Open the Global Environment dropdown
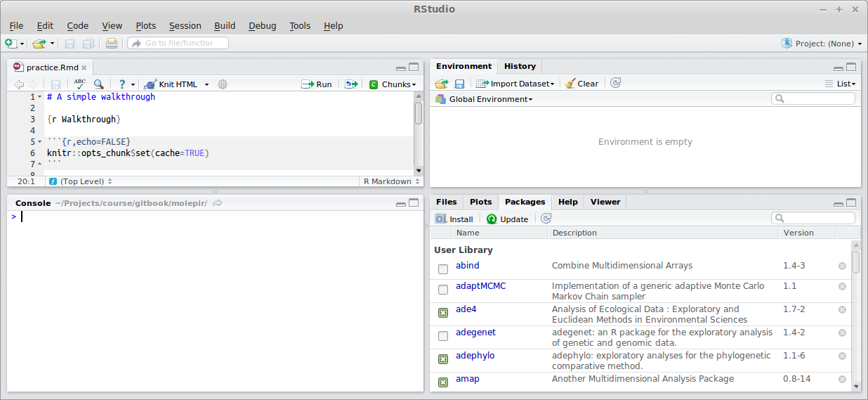 pos(484,99)
